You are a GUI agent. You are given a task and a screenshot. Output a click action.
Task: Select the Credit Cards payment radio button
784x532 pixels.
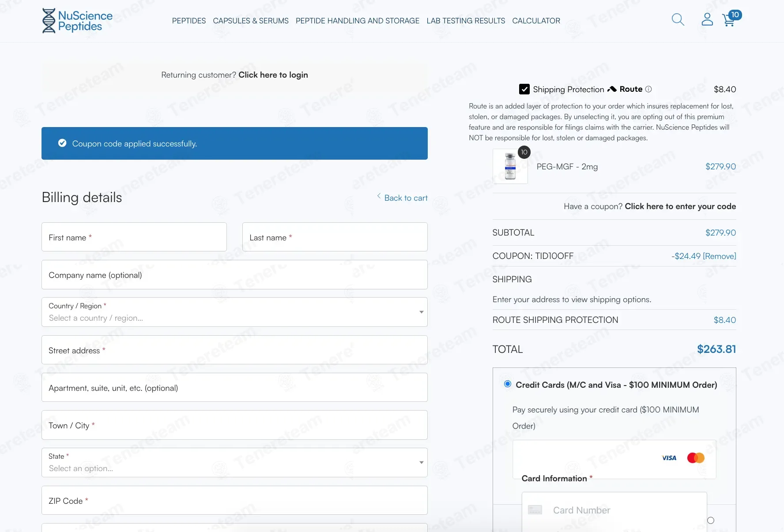tap(508, 384)
